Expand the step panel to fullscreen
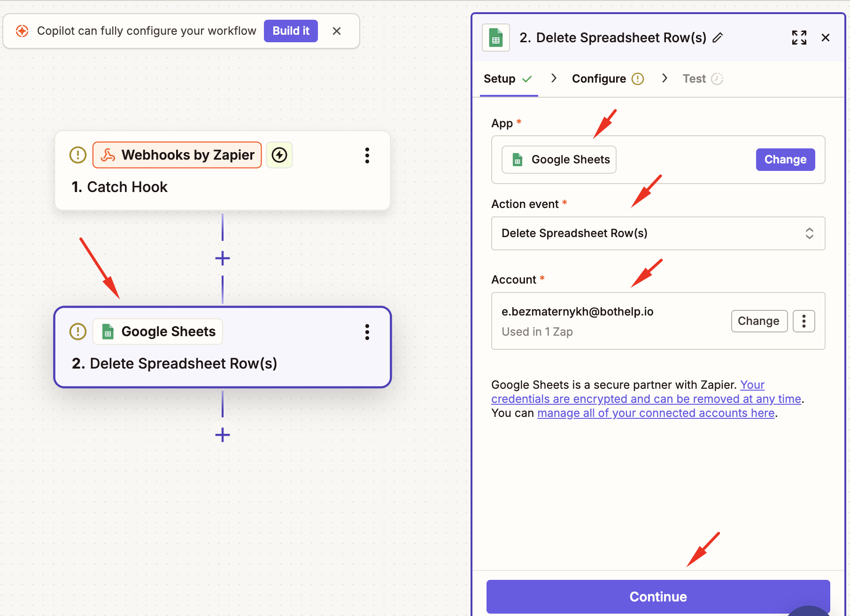850x616 pixels. point(799,38)
